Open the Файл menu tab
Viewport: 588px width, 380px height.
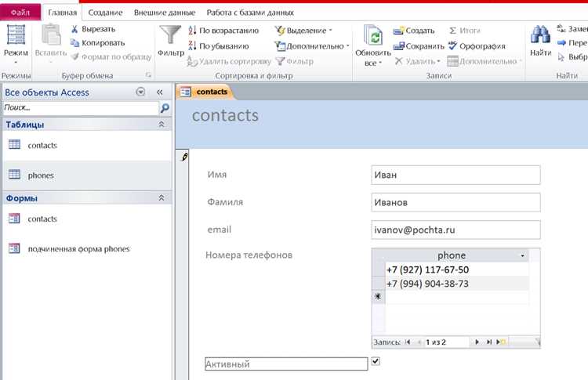tap(20, 13)
